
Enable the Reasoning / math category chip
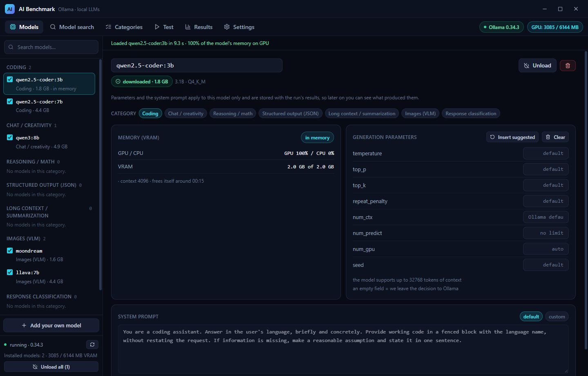click(233, 114)
